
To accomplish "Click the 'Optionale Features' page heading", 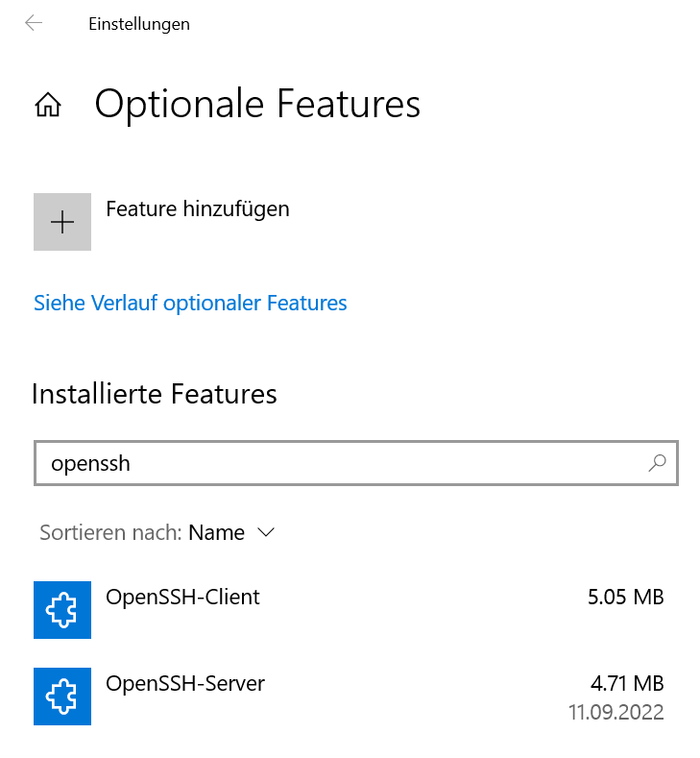I will point(257,104).
